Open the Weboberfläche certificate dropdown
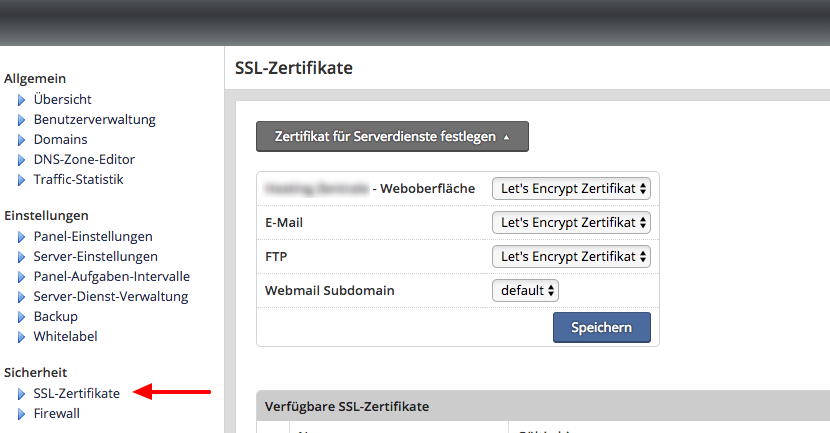This screenshot has width=830, height=433. (x=571, y=188)
